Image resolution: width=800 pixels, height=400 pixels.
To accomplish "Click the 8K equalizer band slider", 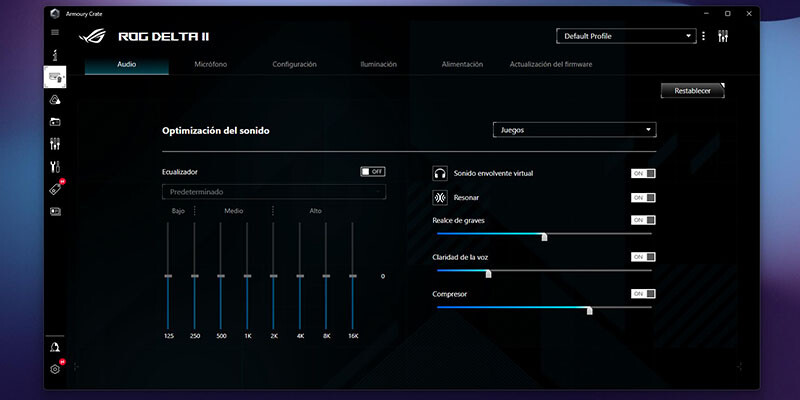I will click(326, 276).
